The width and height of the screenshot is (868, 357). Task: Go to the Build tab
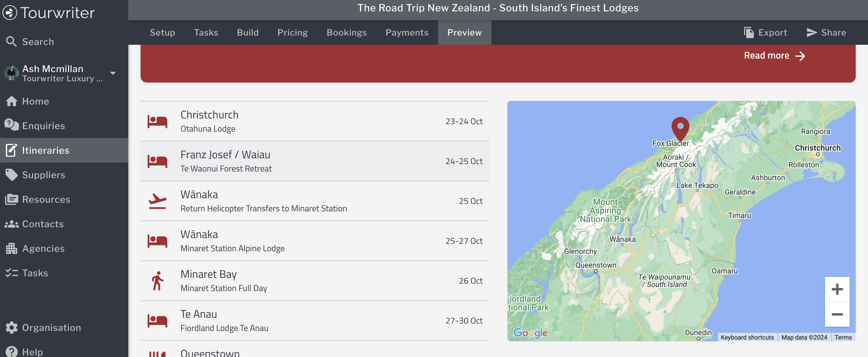tap(248, 33)
